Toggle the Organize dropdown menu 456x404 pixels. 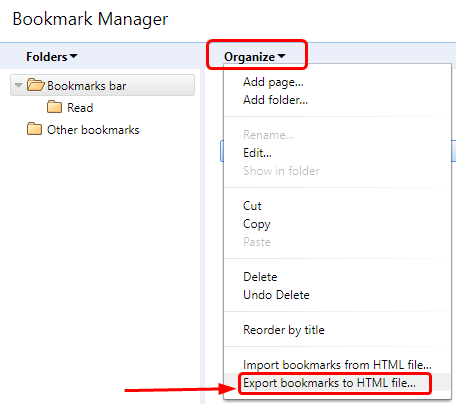(255, 57)
